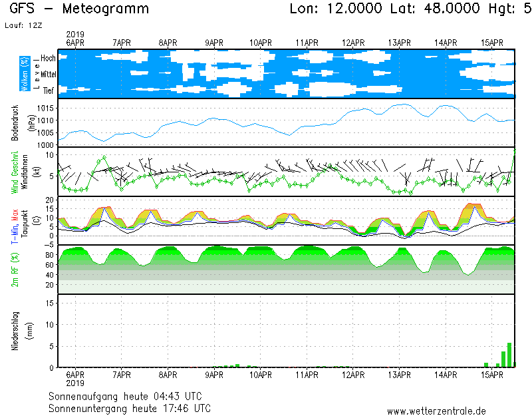Click the Hoch cloud level label
The image size is (532, 416).
point(48,59)
